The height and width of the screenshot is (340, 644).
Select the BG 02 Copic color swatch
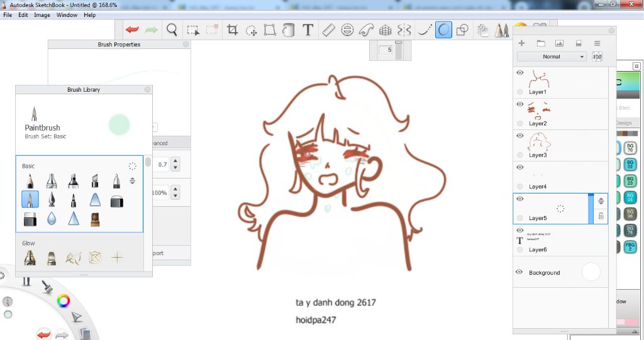630,164
